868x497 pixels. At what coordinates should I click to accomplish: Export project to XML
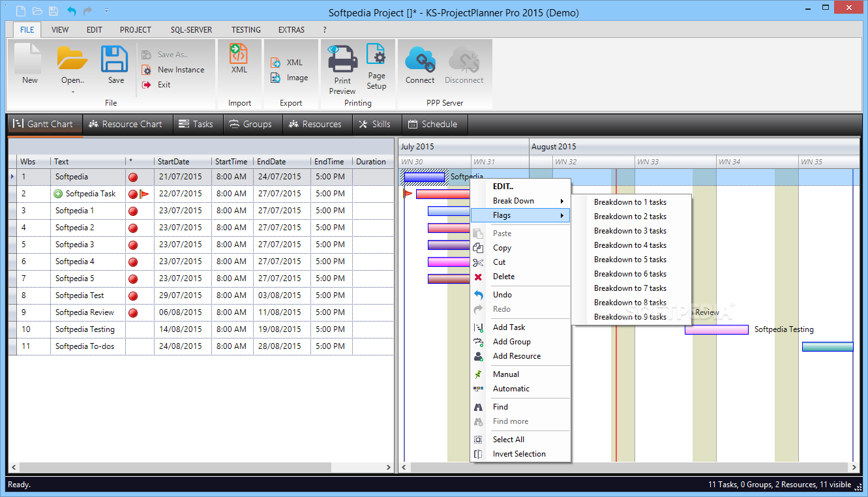[x=287, y=63]
